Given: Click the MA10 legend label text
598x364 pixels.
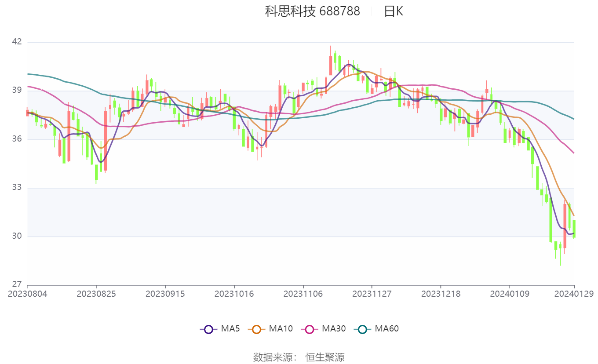Looking at the screenshot, I should coord(281,328).
